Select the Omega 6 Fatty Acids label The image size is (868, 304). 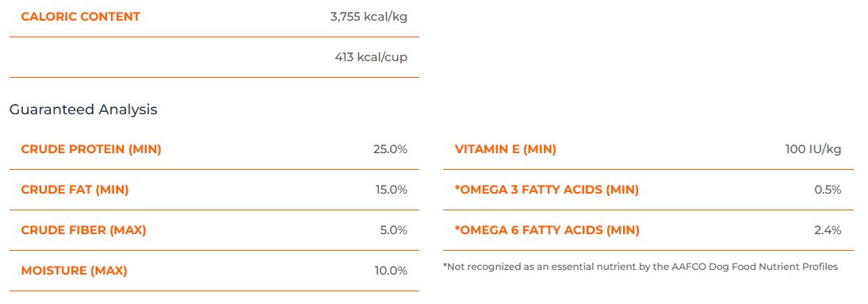pyautogui.click(x=547, y=230)
